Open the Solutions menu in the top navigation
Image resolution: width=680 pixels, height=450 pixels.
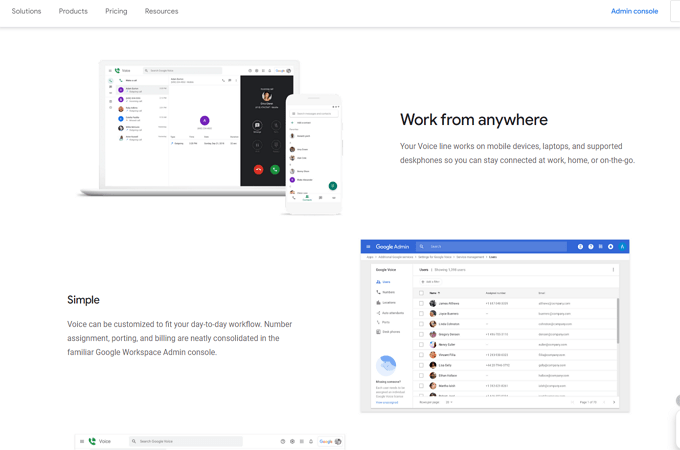[26, 11]
